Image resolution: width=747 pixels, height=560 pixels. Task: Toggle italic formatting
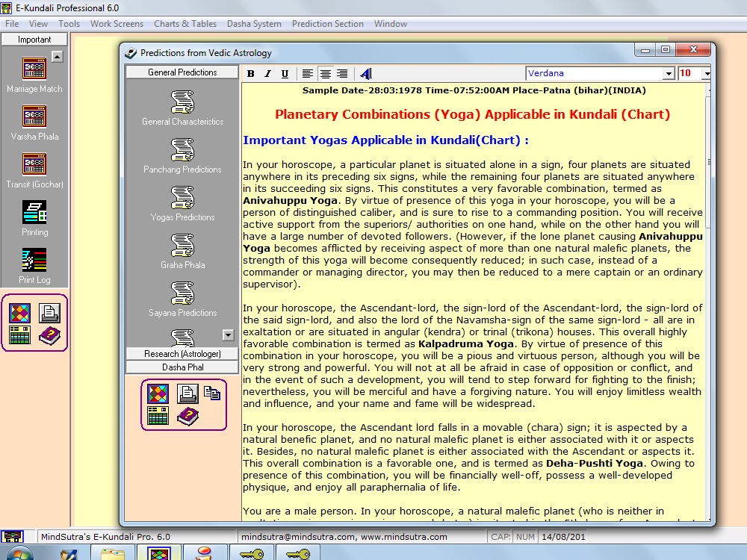click(267, 74)
